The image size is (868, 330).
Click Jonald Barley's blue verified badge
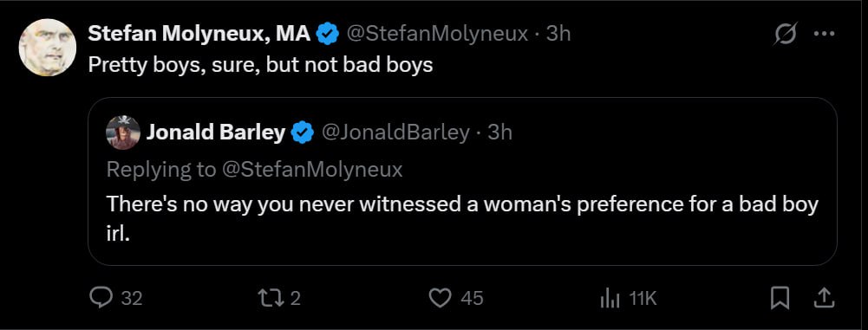tap(303, 133)
